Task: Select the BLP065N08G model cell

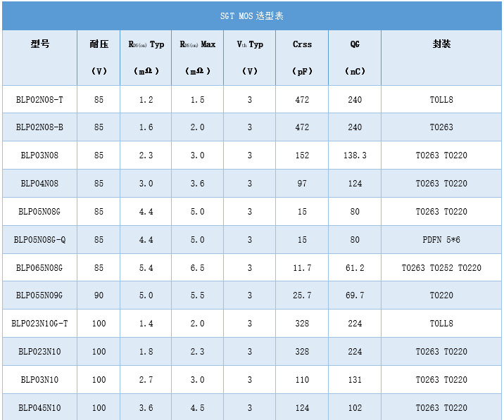Action: [x=39, y=267]
